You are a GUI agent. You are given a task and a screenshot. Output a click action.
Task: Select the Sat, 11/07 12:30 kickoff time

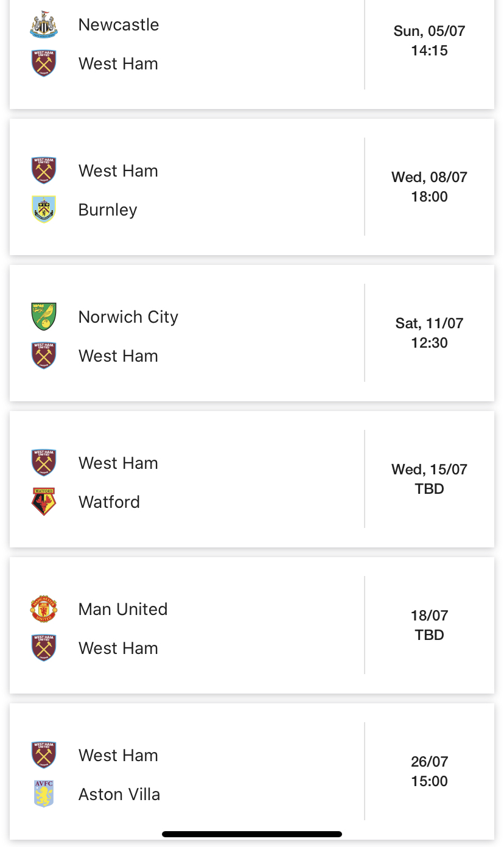[x=430, y=333]
